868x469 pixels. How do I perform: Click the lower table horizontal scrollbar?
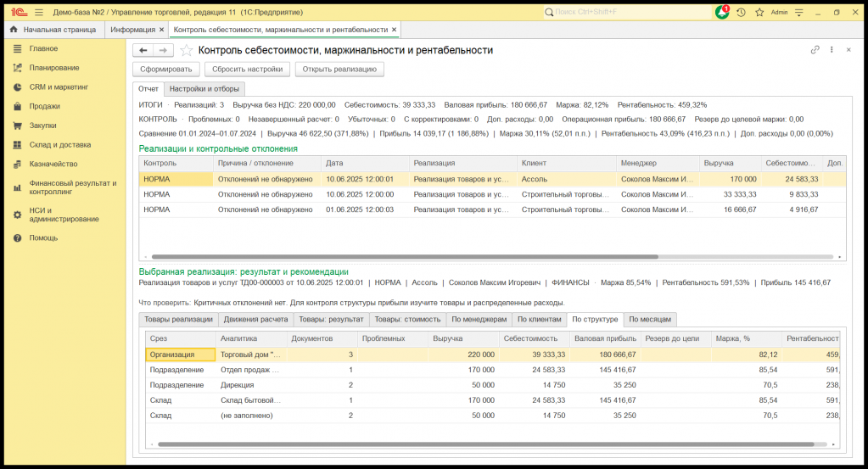click(486, 444)
